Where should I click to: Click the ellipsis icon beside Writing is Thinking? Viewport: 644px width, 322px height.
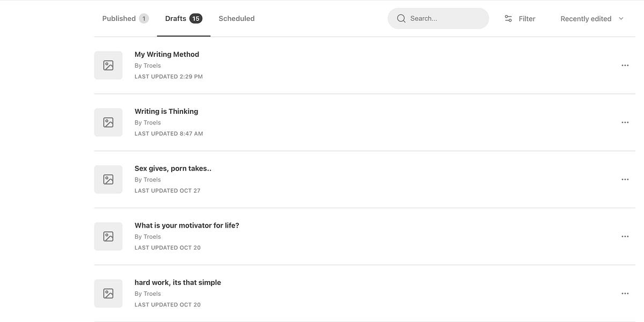pyautogui.click(x=625, y=122)
